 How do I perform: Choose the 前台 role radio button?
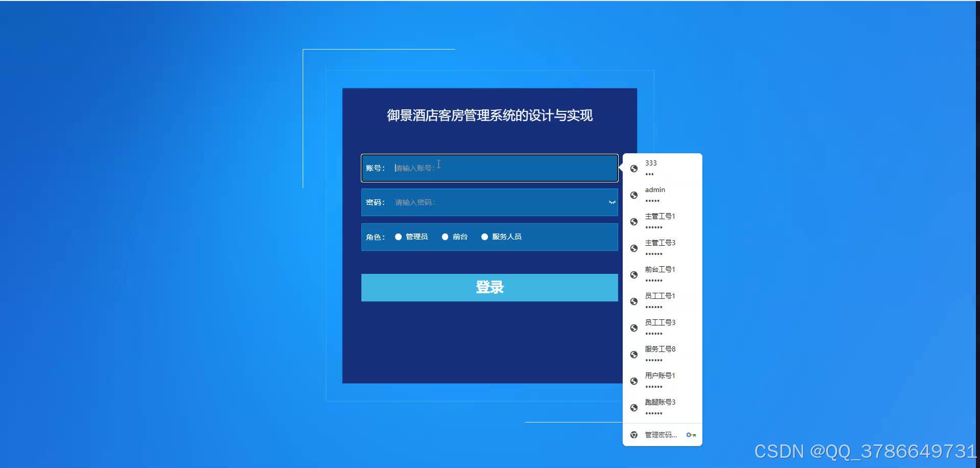point(445,237)
